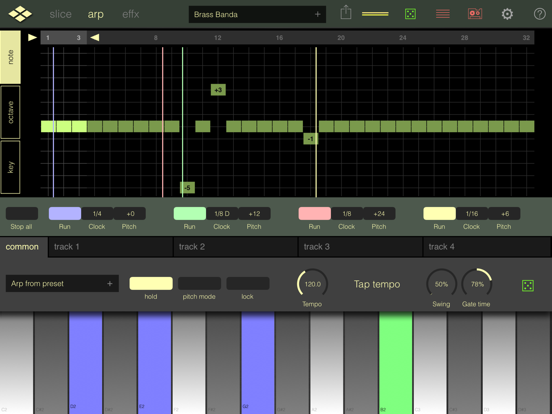Click the dice icon beside Gate time

[528, 286]
